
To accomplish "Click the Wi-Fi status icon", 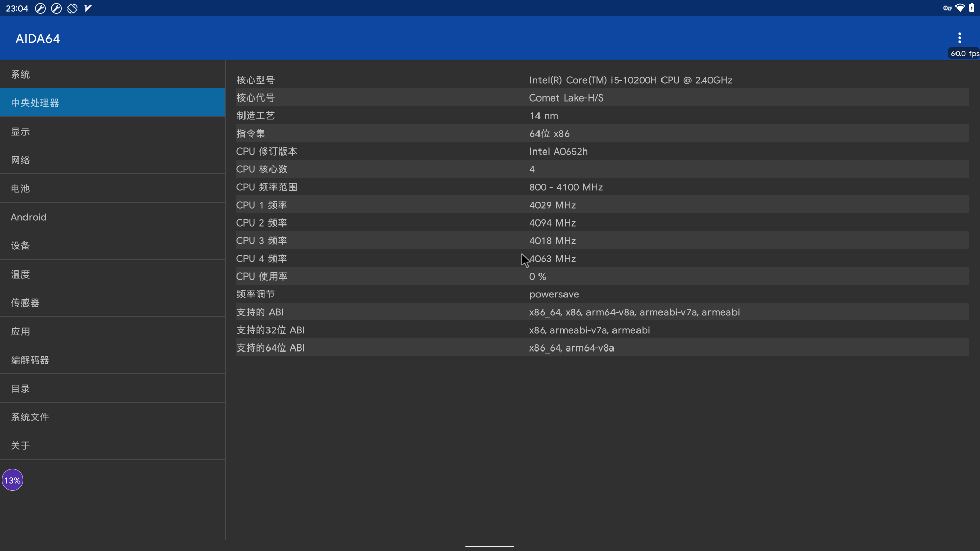I will click(x=960, y=8).
